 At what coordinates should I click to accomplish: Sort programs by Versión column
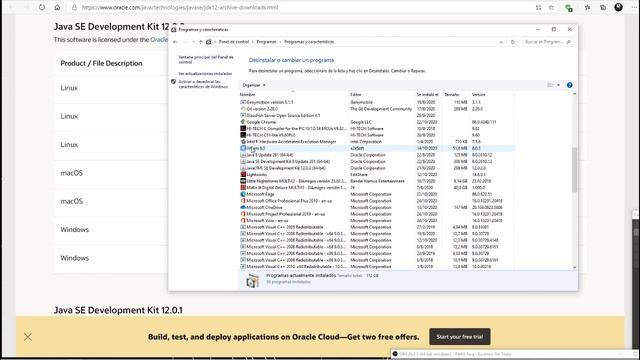pos(492,94)
